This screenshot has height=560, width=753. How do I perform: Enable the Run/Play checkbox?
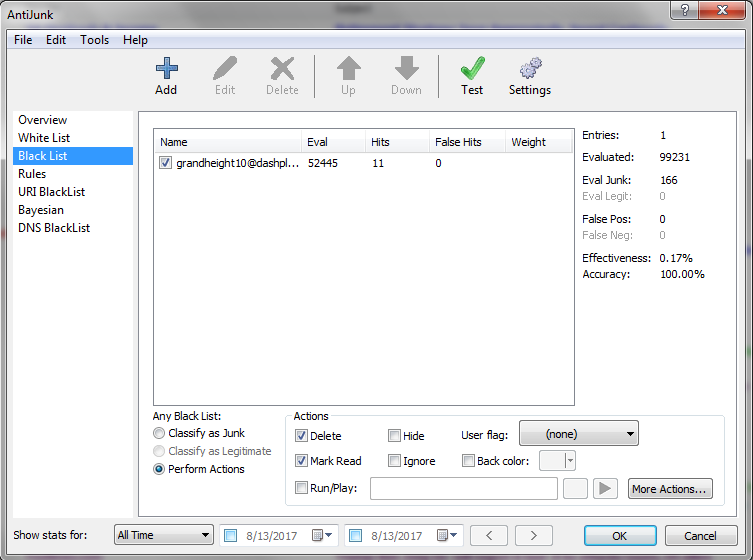point(301,488)
